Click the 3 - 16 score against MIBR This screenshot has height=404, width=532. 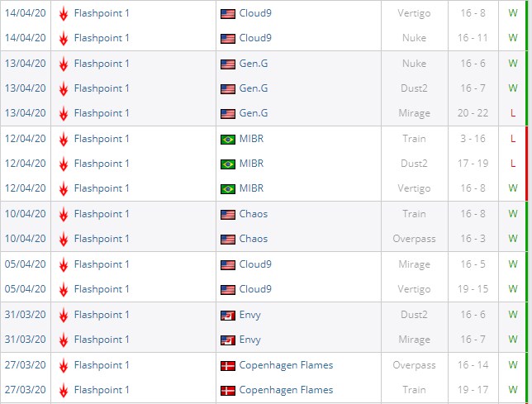pos(474,139)
